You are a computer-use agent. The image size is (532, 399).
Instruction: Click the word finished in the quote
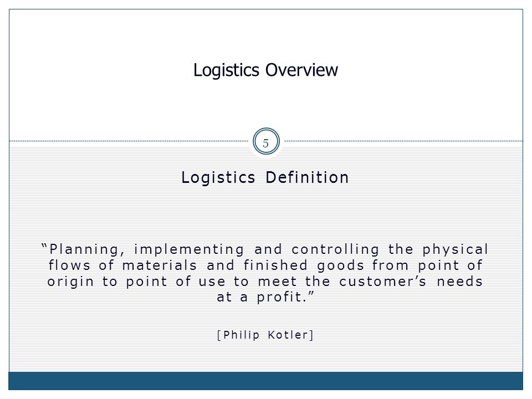275,265
